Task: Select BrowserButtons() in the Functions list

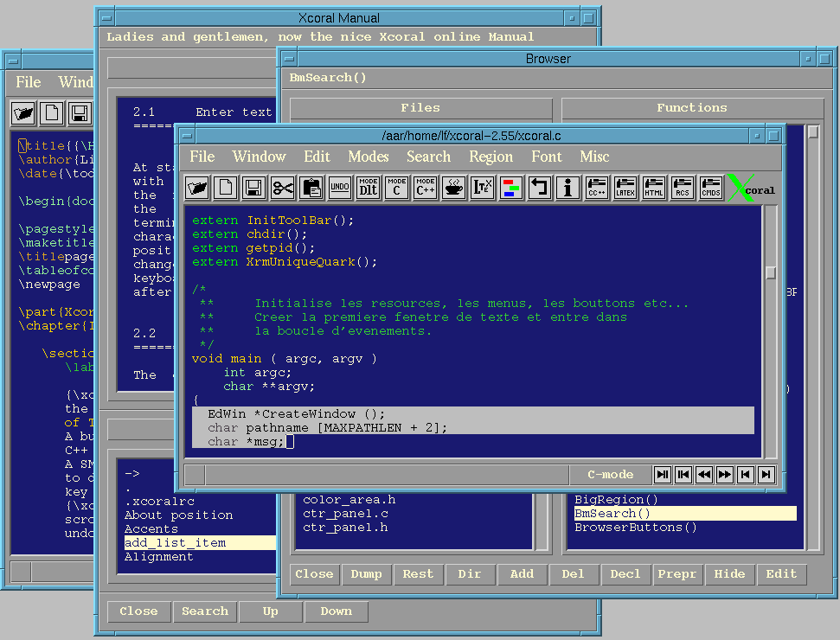Action: tap(636, 528)
